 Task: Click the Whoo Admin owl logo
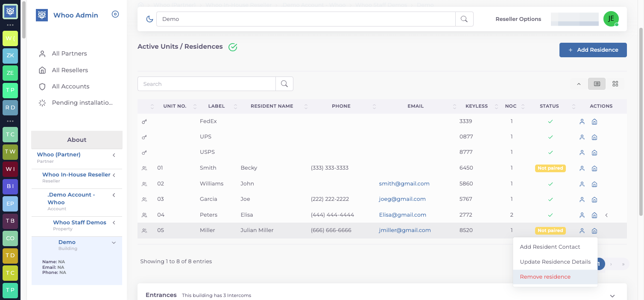pyautogui.click(x=42, y=15)
